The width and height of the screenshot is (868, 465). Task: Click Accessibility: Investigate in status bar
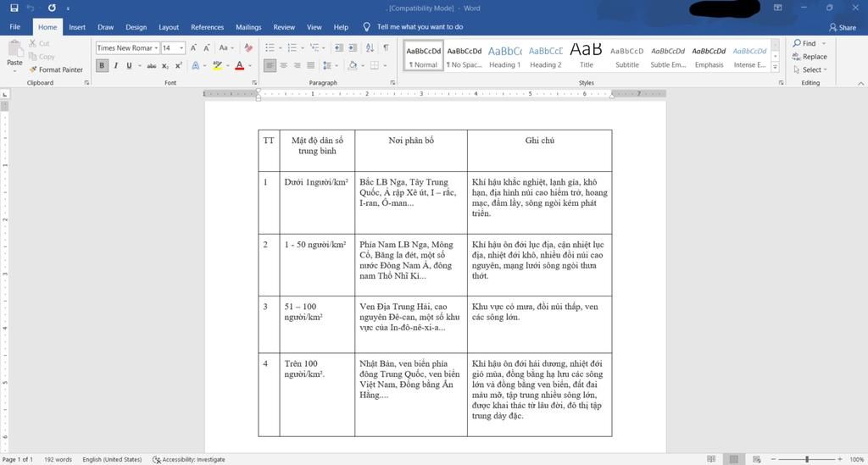189,459
